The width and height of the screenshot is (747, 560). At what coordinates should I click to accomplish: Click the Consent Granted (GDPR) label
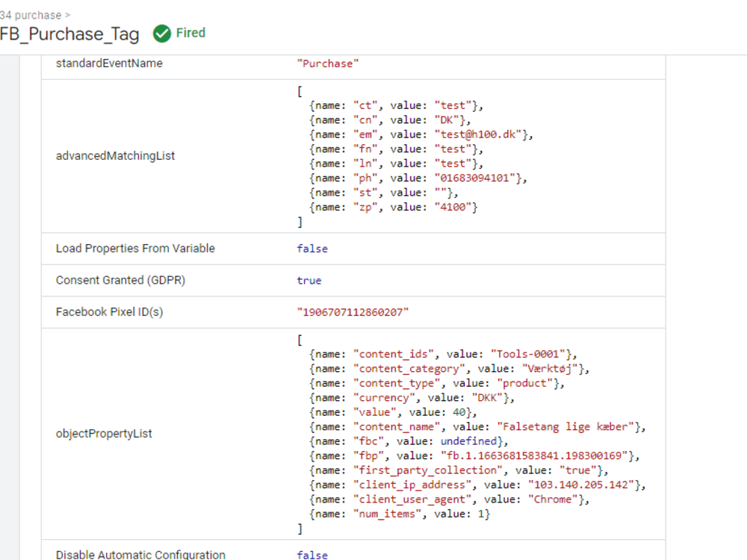[x=120, y=281]
